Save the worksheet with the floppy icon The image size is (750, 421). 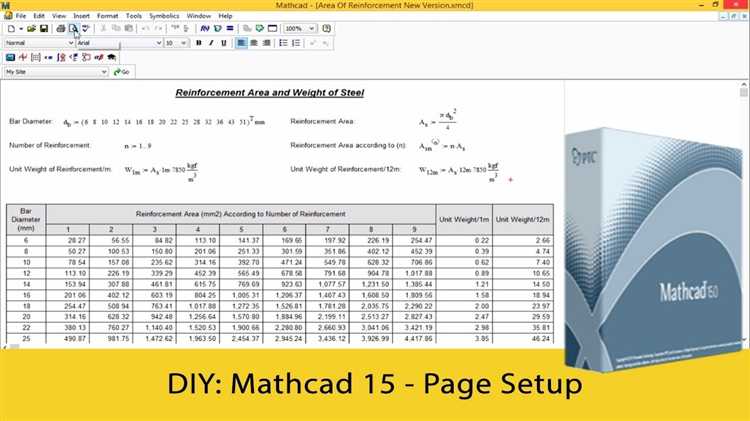(x=44, y=29)
